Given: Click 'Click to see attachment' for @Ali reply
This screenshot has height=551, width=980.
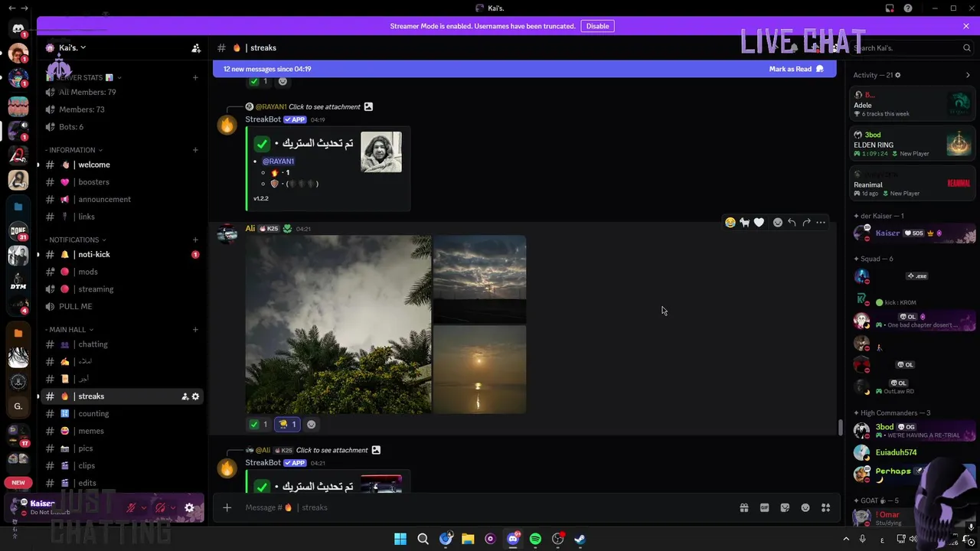Looking at the screenshot, I should tap(332, 450).
